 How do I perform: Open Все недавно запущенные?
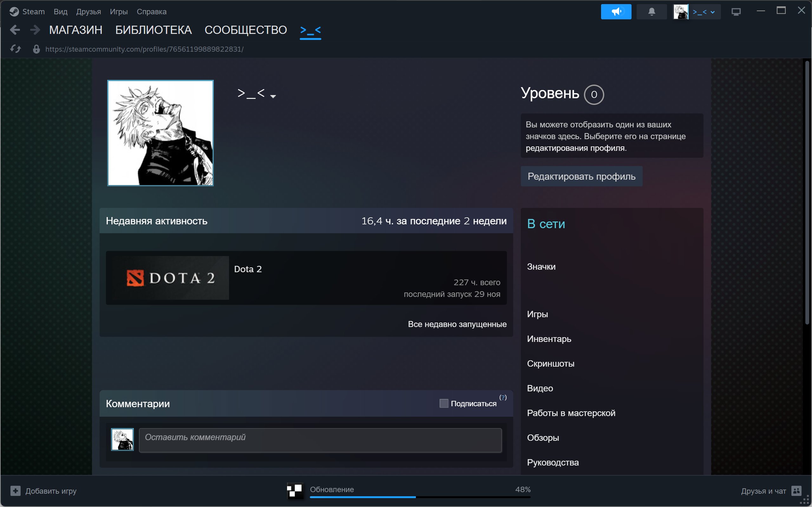coord(457,324)
